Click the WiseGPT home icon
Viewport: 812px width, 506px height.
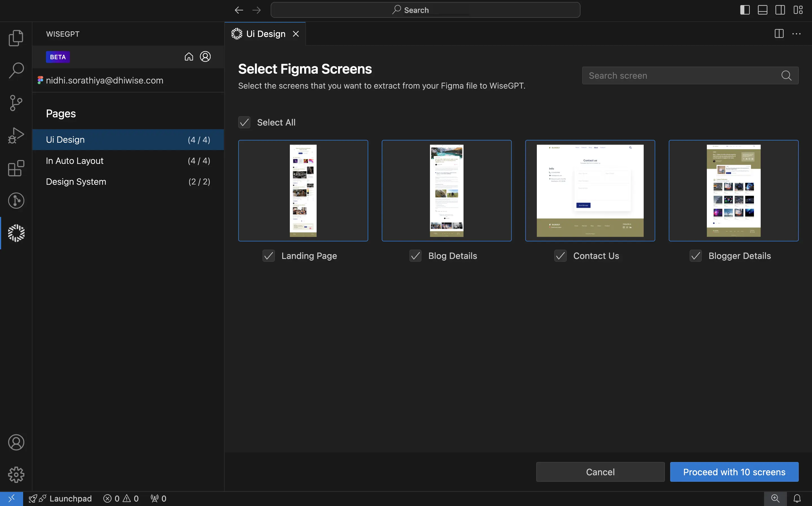(189, 56)
